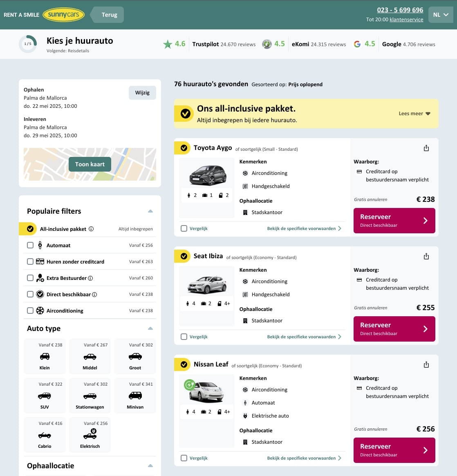Select the Middel car type
The width and height of the screenshot is (457, 476).
pyautogui.click(x=90, y=356)
